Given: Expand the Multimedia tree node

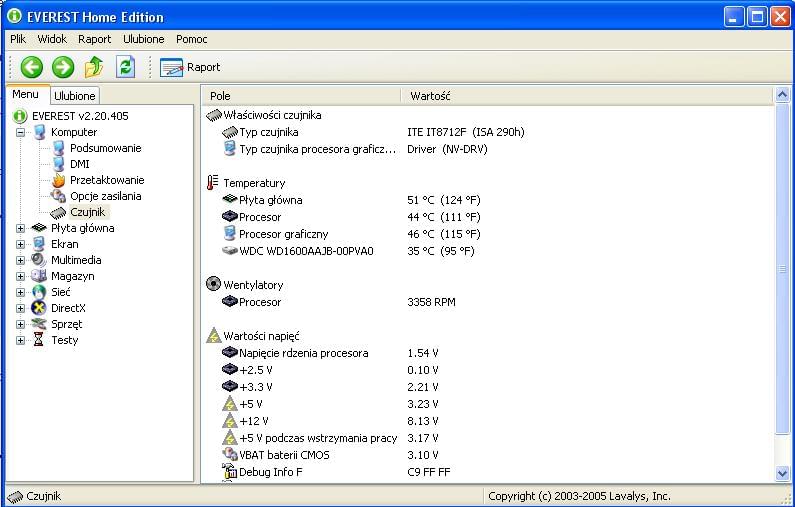Looking at the screenshot, I should [x=20, y=261].
